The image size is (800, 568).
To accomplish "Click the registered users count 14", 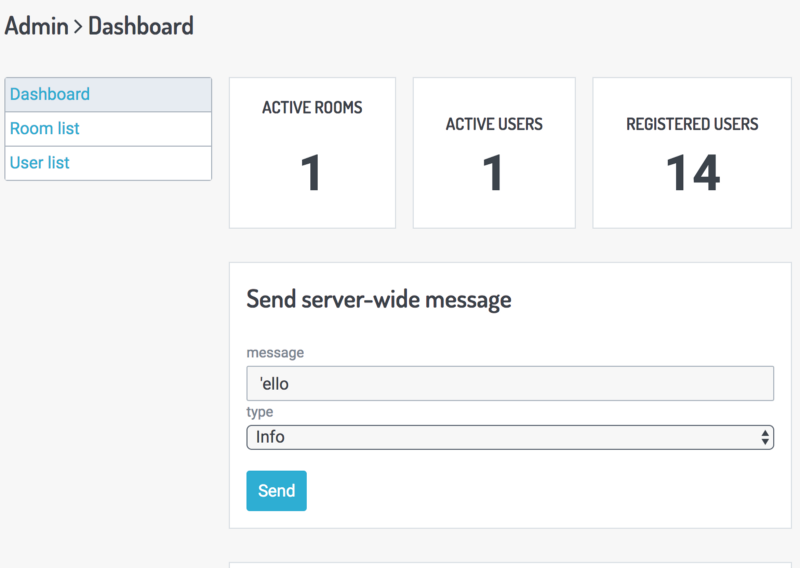I will [693, 173].
